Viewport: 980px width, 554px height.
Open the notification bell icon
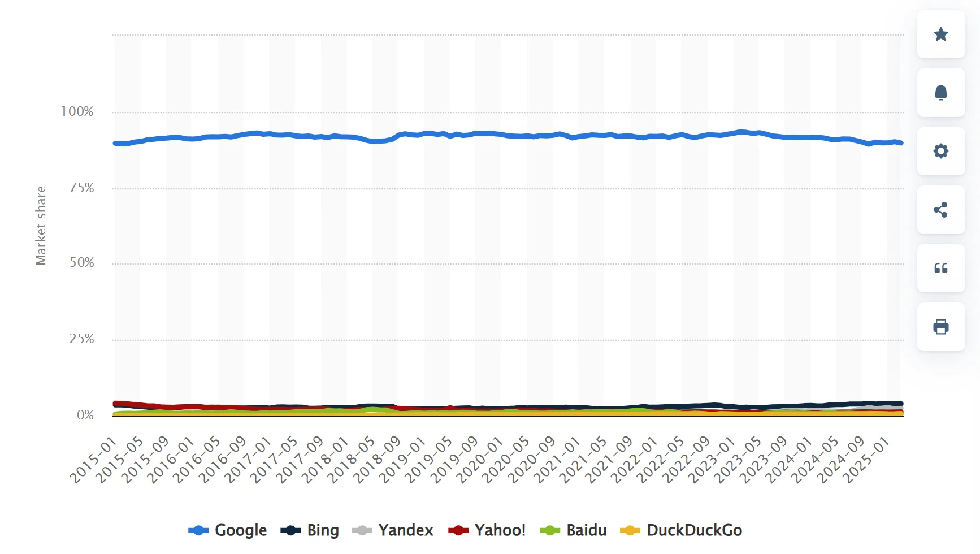pyautogui.click(x=941, y=93)
